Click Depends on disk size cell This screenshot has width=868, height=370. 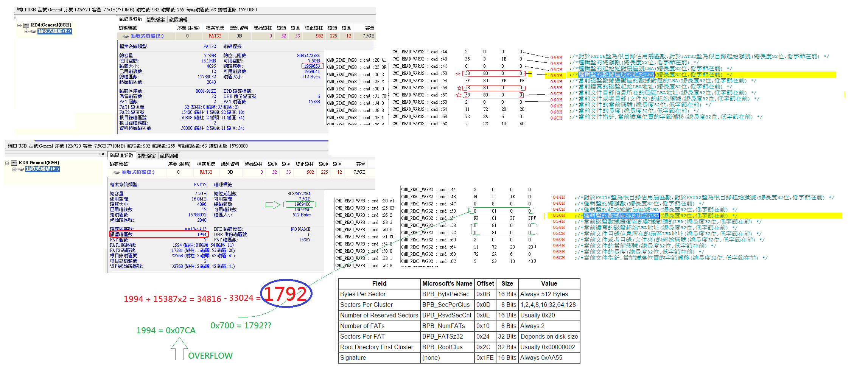[x=549, y=337]
